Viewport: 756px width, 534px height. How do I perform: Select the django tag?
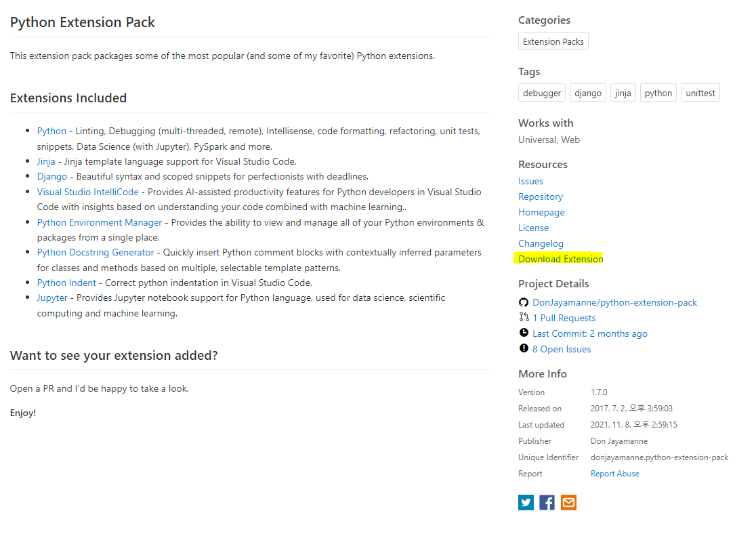[x=588, y=93]
